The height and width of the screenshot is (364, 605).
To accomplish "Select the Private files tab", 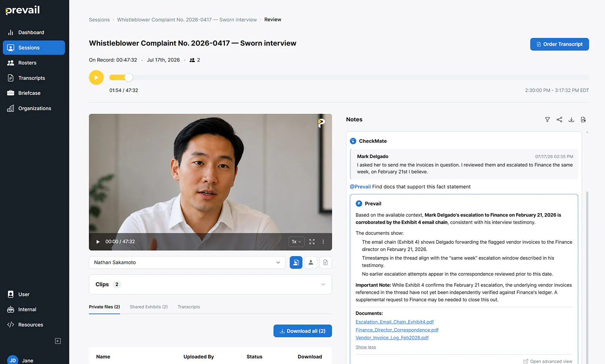I will [104, 307].
